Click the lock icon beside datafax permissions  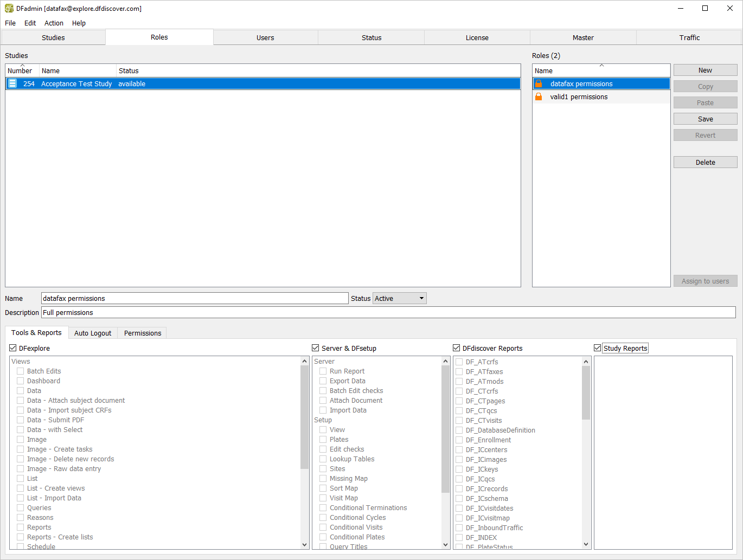(539, 83)
